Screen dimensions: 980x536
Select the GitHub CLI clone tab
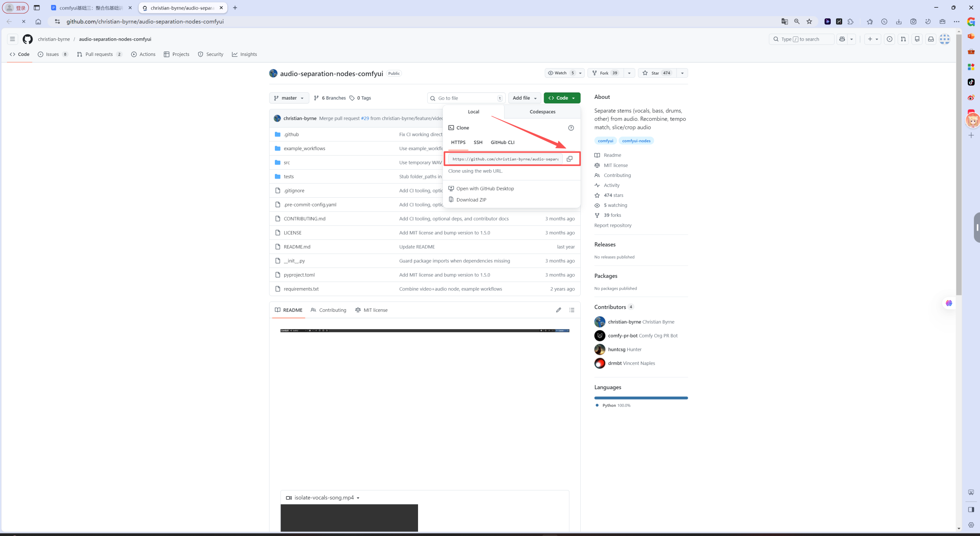(x=502, y=142)
